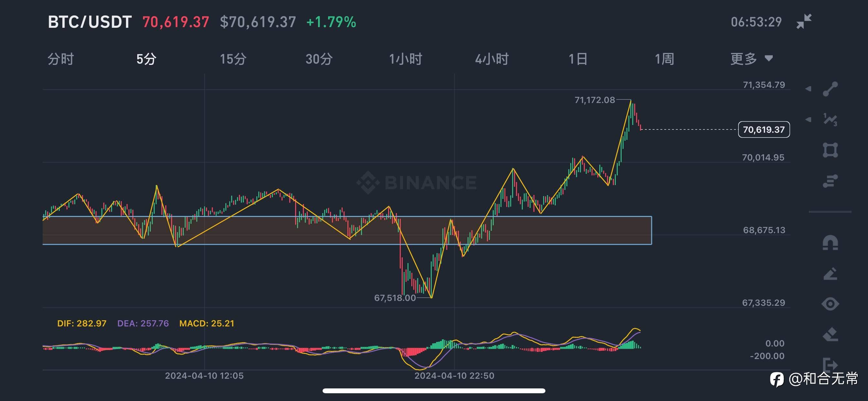The image size is (868, 401).
Task: Select the Fibonacci retracement drawing tool
Action: (x=830, y=181)
